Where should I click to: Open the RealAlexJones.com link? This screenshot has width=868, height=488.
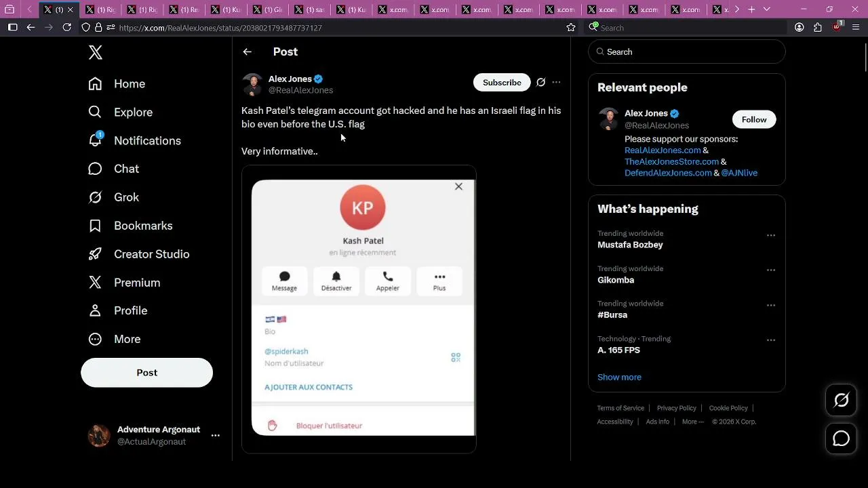click(663, 150)
